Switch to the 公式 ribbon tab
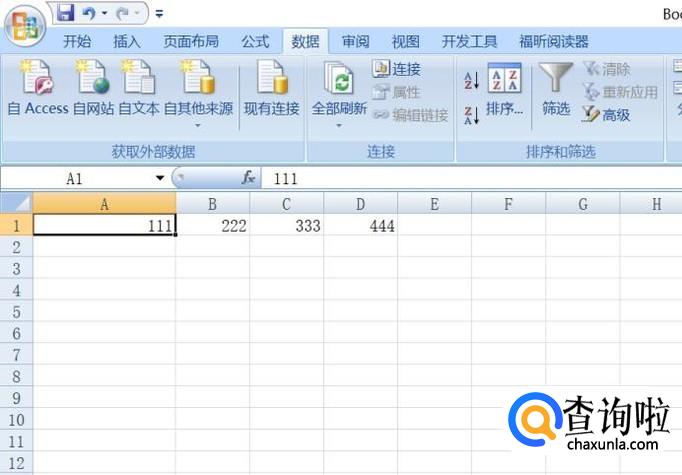 (255, 41)
